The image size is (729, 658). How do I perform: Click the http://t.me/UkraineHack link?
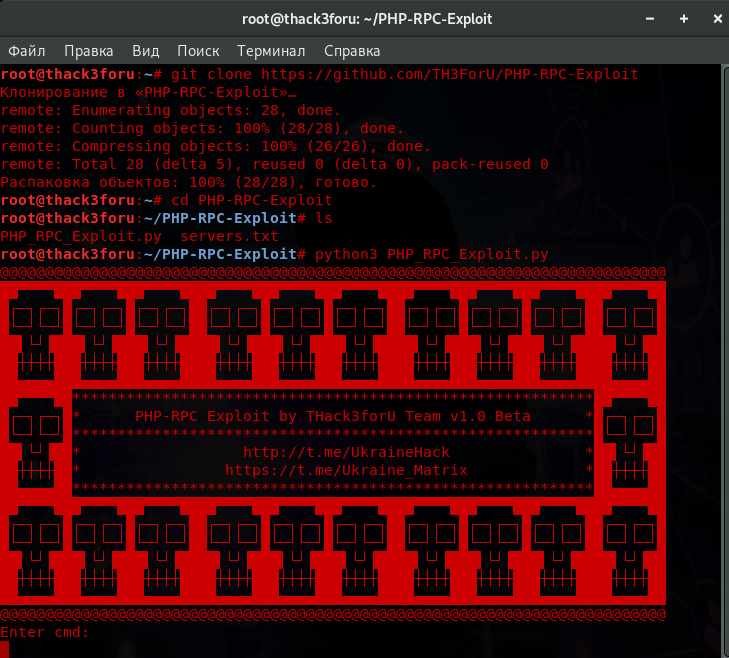coord(346,452)
